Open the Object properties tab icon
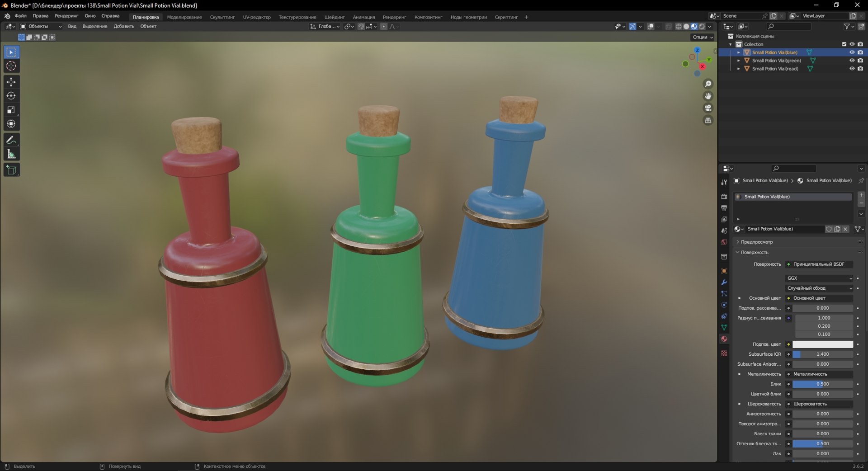The width and height of the screenshot is (868, 471). (x=724, y=271)
